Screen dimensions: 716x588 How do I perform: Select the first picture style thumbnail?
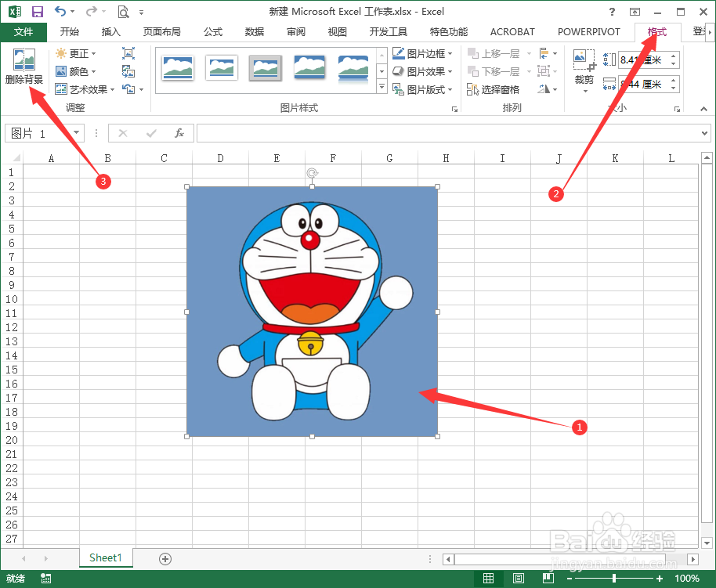[x=178, y=67]
